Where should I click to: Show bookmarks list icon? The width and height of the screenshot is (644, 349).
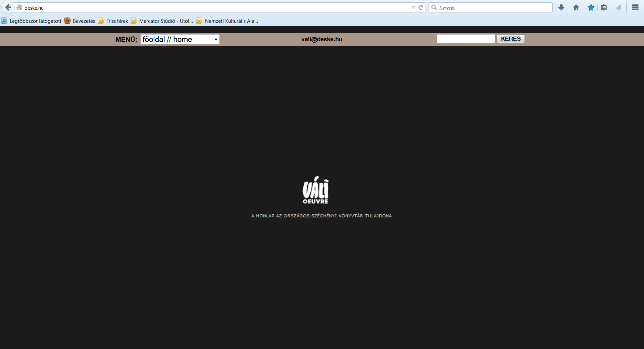coord(604,7)
